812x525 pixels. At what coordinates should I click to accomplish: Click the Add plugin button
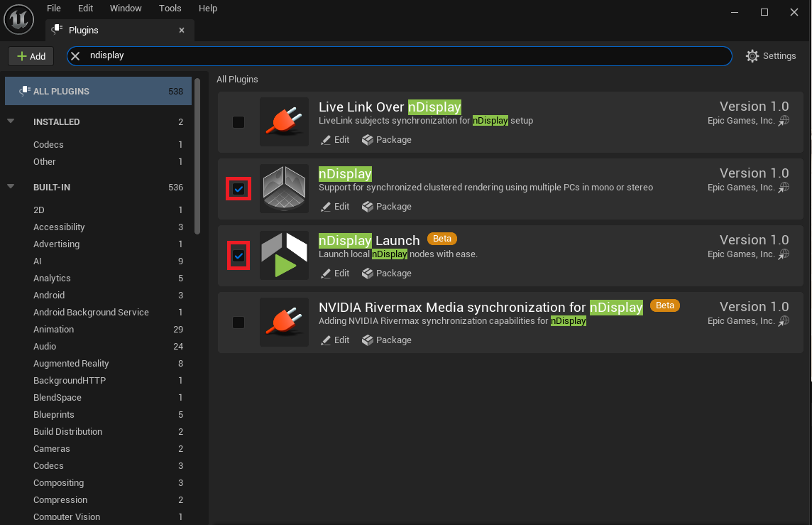tap(31, 56)
